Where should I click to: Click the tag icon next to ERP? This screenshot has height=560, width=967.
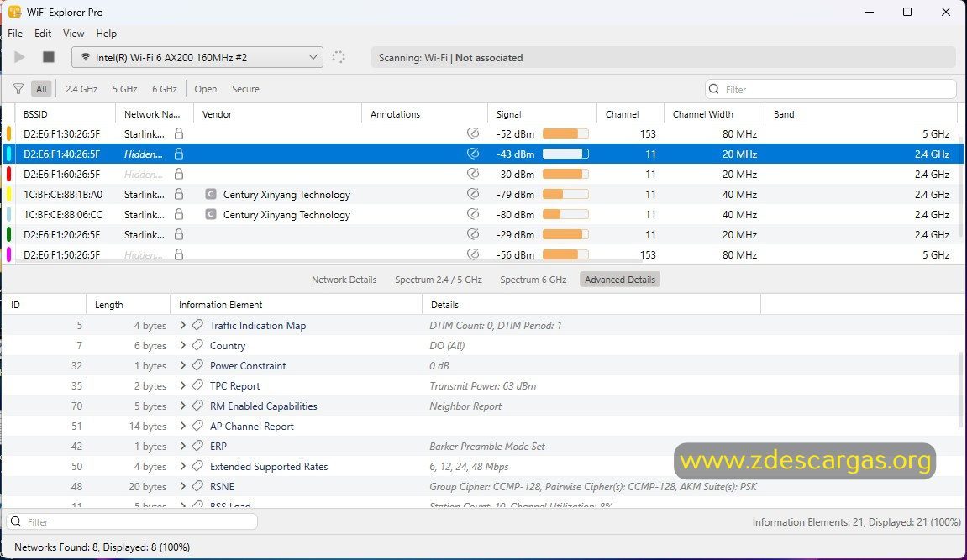(197, 446)
